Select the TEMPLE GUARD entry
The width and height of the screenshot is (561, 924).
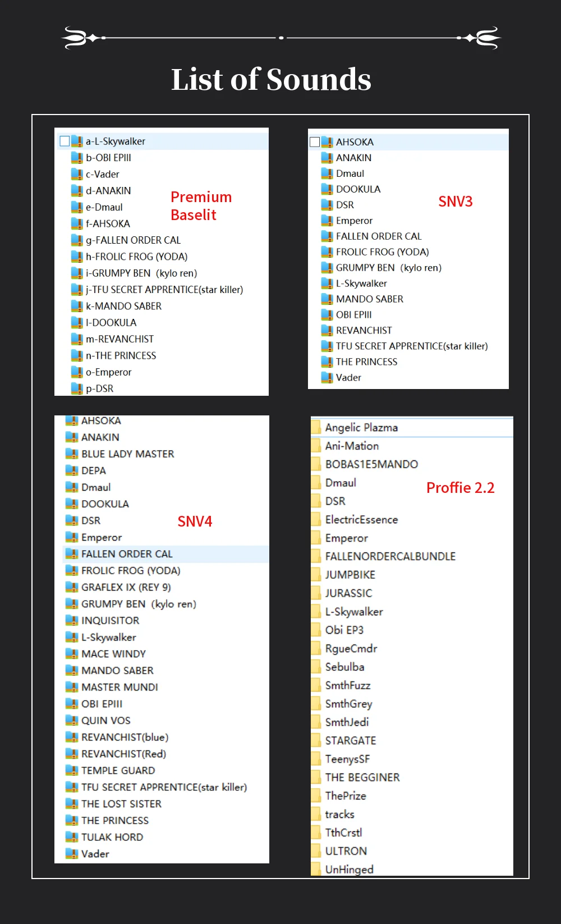pyautogui.click(x=118, y=770)
